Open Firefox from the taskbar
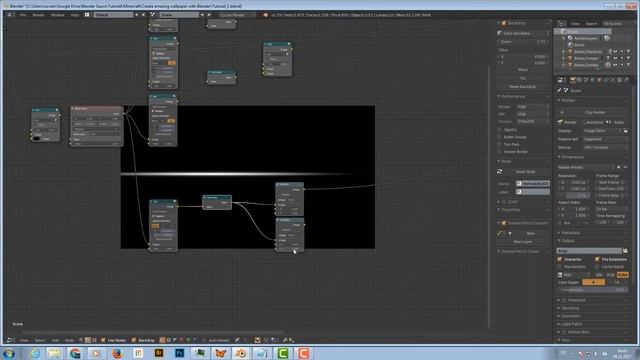This screenshot has width=640, height=360. coord(117,353)
